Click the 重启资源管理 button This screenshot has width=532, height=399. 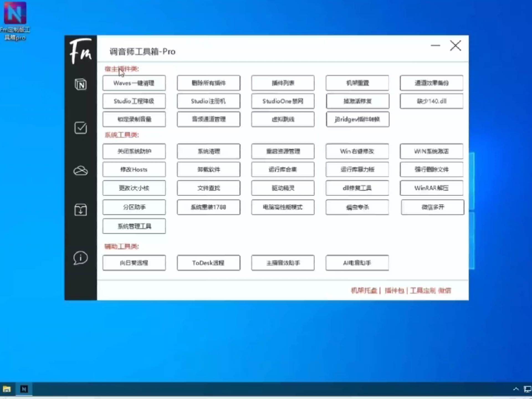point(283,151)
